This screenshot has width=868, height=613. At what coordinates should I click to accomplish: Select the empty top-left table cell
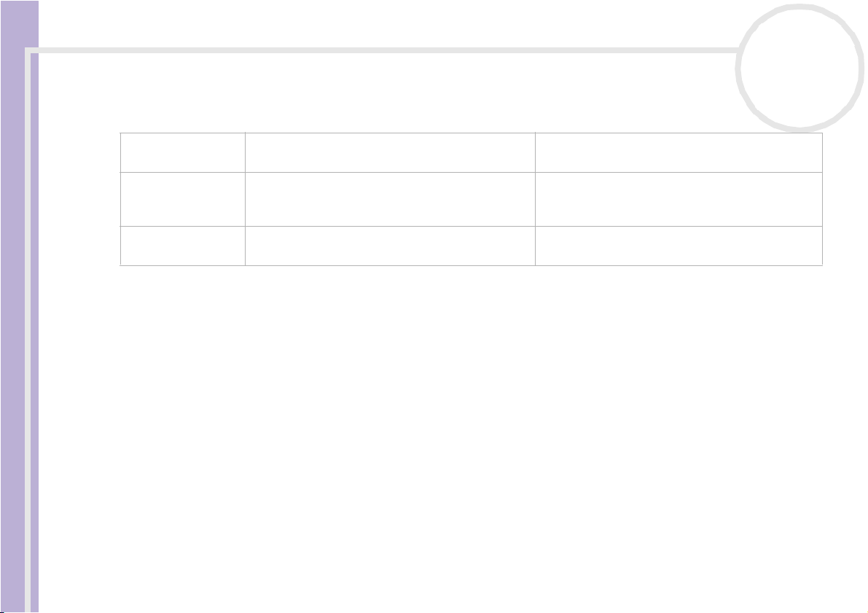tap(183, 152)
